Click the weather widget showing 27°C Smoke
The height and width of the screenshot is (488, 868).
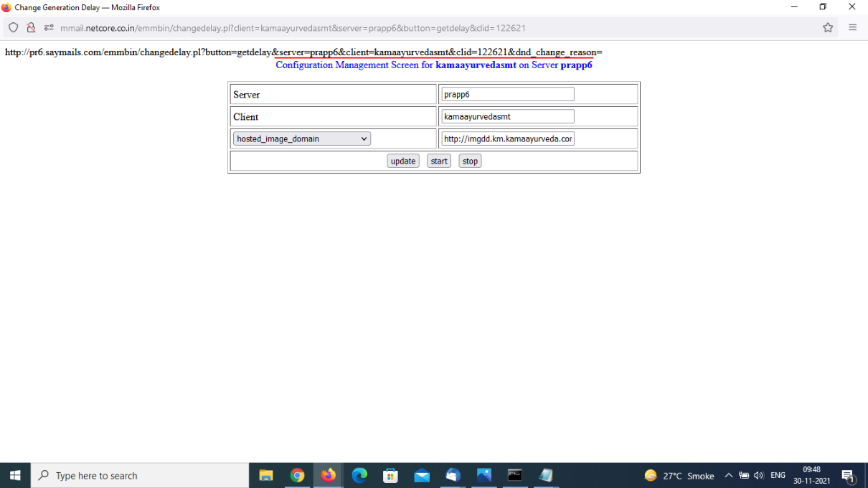tap(679, 475)
